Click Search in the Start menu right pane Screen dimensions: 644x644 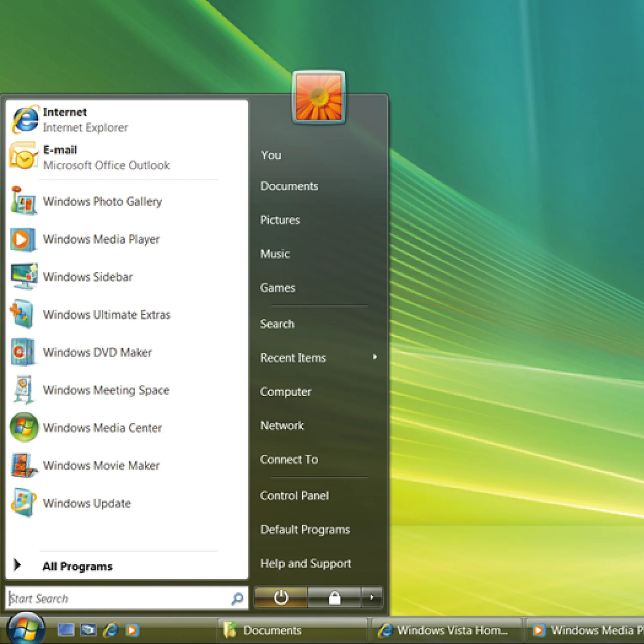coord(277,324)
